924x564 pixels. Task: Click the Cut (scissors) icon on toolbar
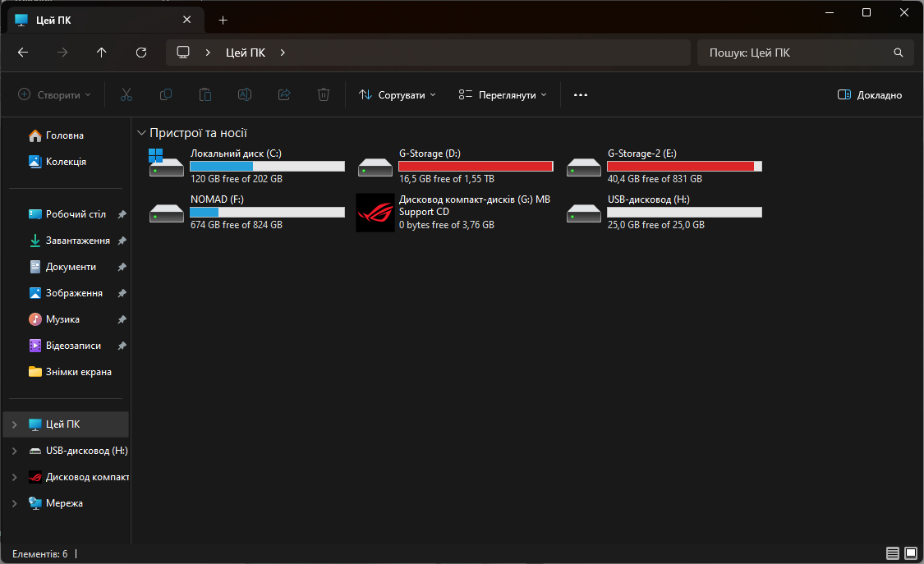[126, 94]
